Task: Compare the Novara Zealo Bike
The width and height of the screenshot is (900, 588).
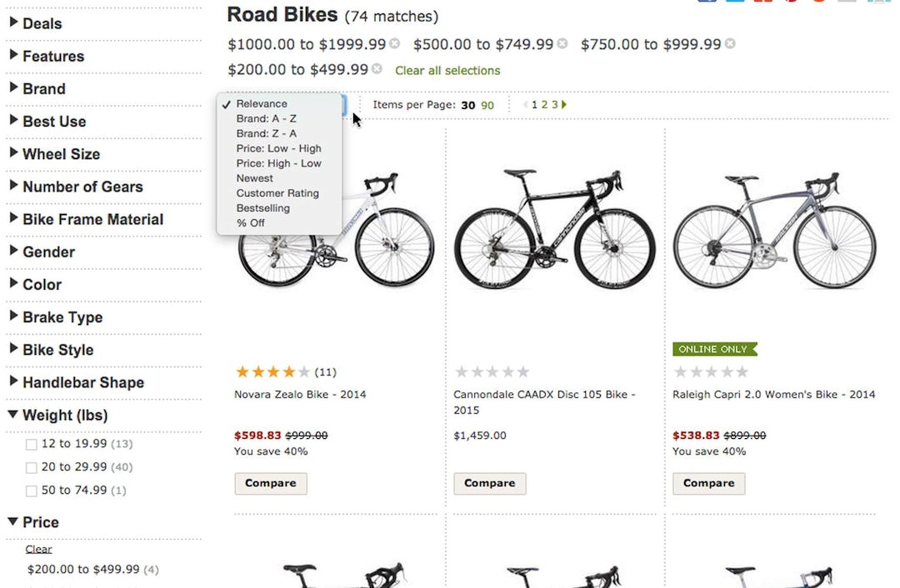Action: 270,483
